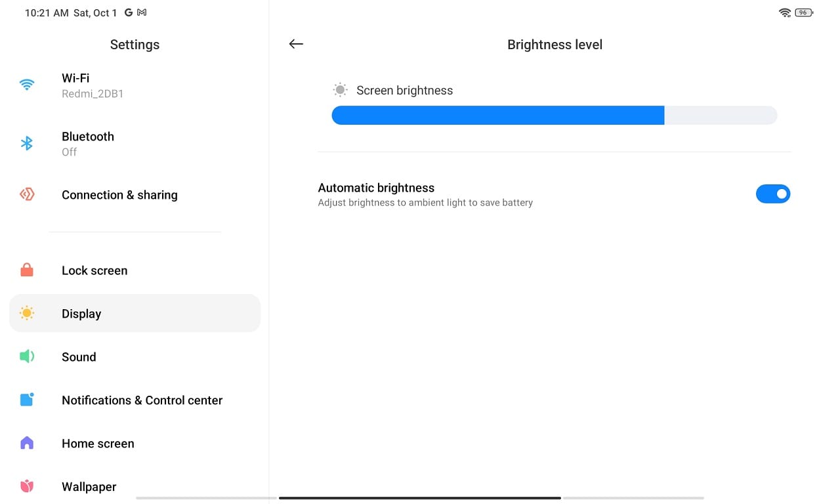Click the Bluetooth icon

pyautogui.click(x=26, y=142)
